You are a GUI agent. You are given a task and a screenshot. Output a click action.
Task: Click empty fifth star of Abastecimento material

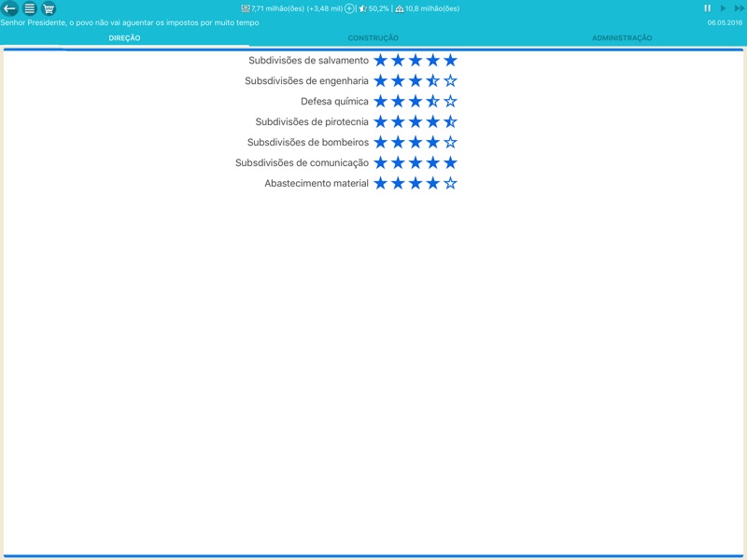pos(450,183)
